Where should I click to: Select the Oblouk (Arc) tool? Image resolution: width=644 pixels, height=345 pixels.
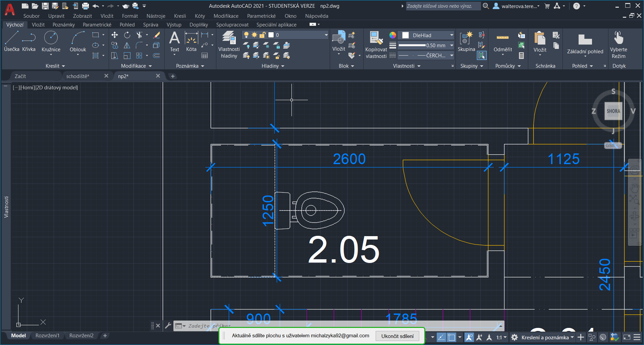(78, 42)
